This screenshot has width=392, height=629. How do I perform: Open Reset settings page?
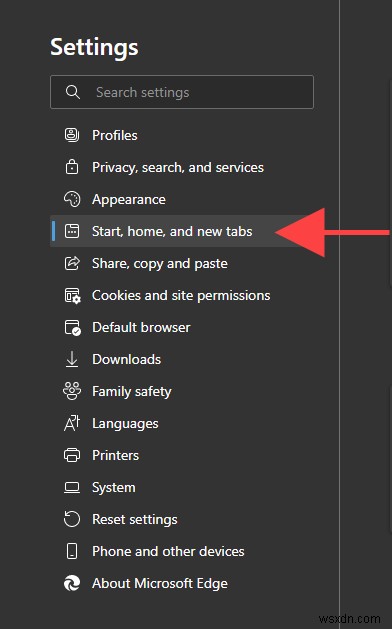coord(182,519)
